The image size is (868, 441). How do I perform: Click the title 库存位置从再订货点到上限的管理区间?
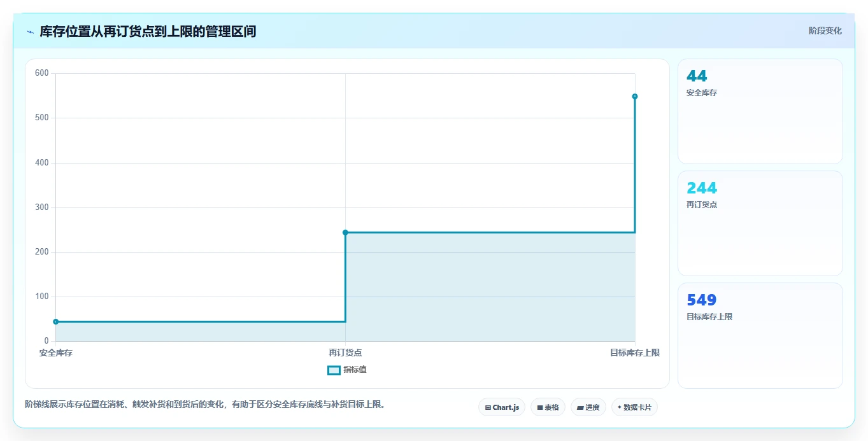coord(148,31)
